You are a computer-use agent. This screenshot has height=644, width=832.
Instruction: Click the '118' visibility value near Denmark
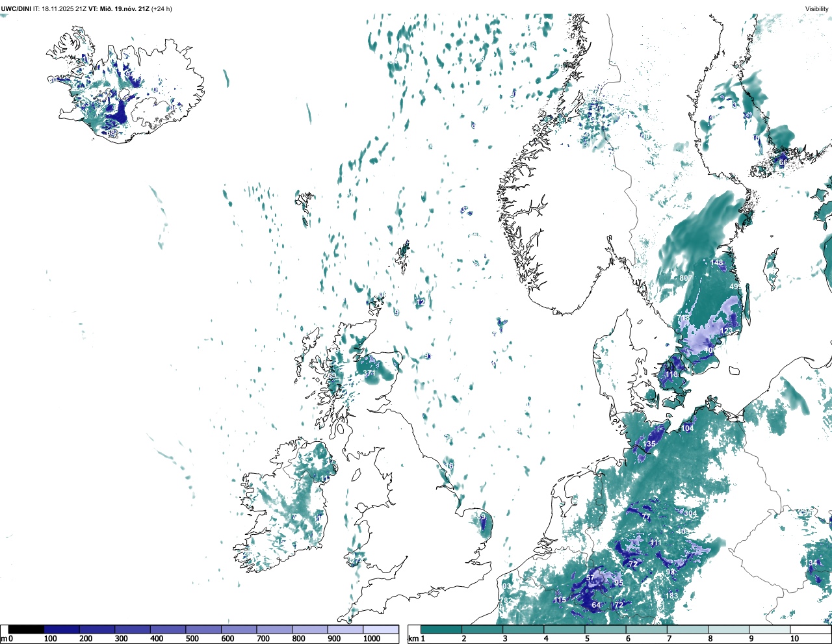coord(671,375)
